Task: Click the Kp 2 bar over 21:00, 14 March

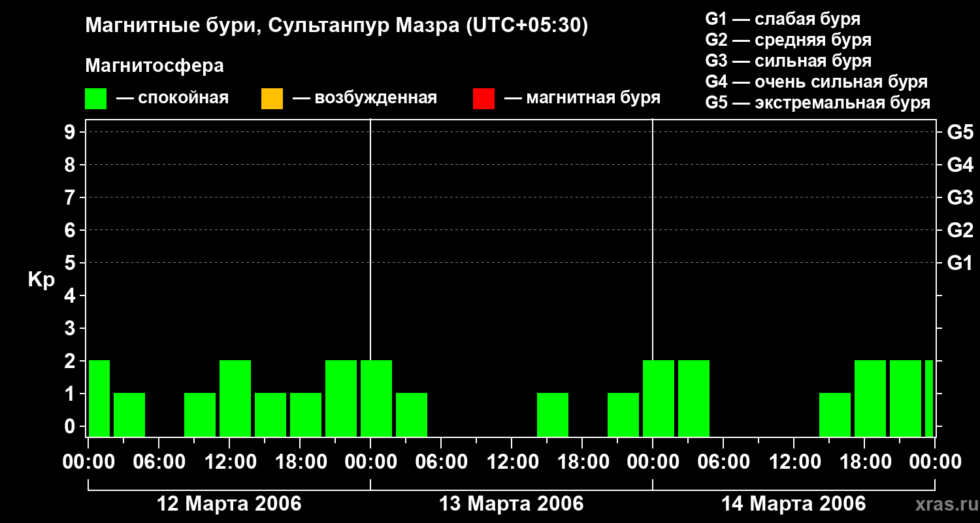Action: pos(906,398)
